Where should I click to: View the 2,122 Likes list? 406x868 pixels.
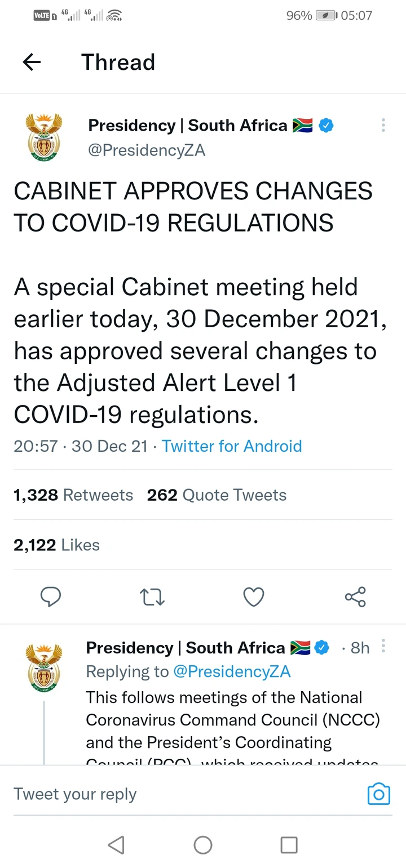56,545
